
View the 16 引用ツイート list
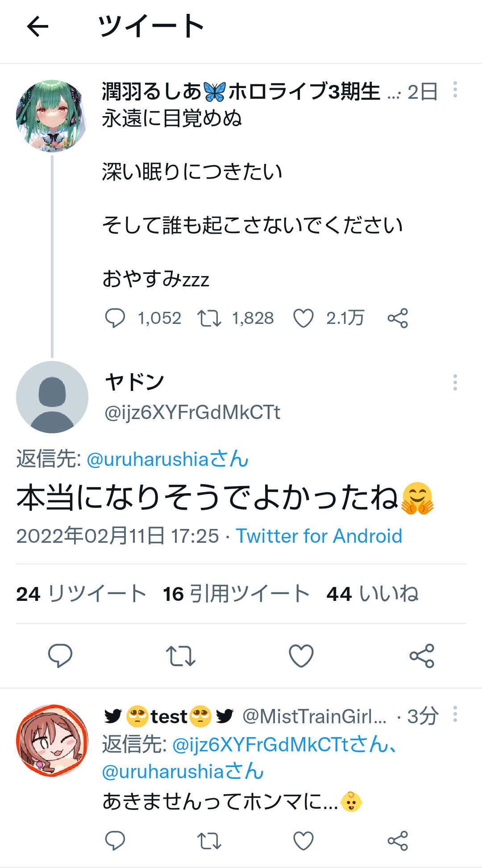[236, 594]
